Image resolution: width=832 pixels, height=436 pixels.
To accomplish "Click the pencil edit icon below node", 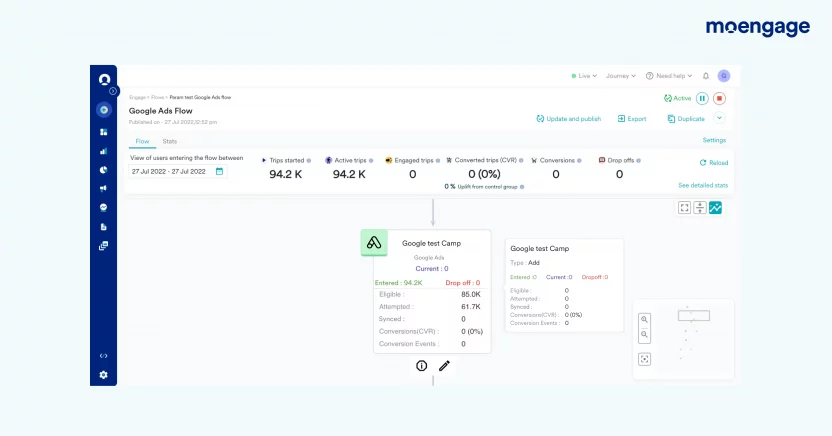I will coord(444,365).
